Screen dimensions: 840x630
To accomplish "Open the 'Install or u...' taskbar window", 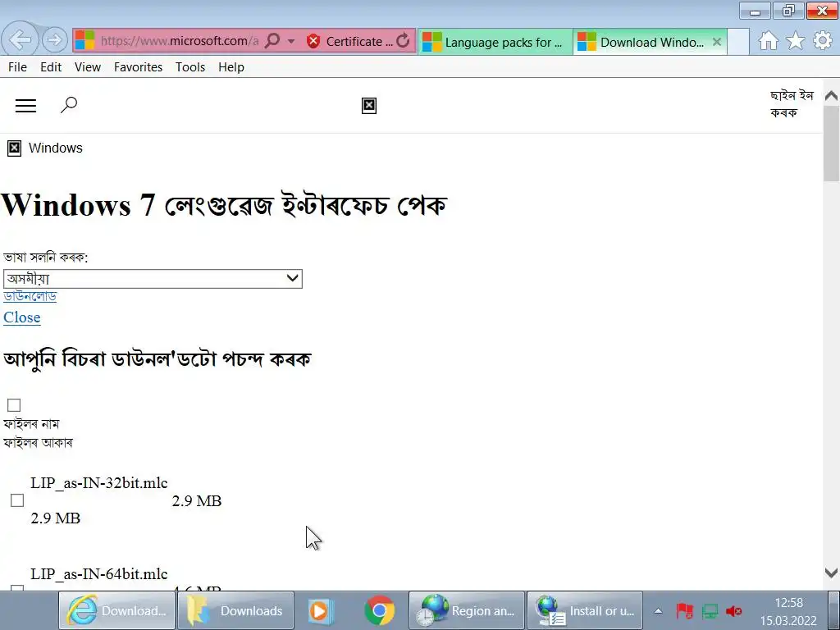I will click(584, 610).
